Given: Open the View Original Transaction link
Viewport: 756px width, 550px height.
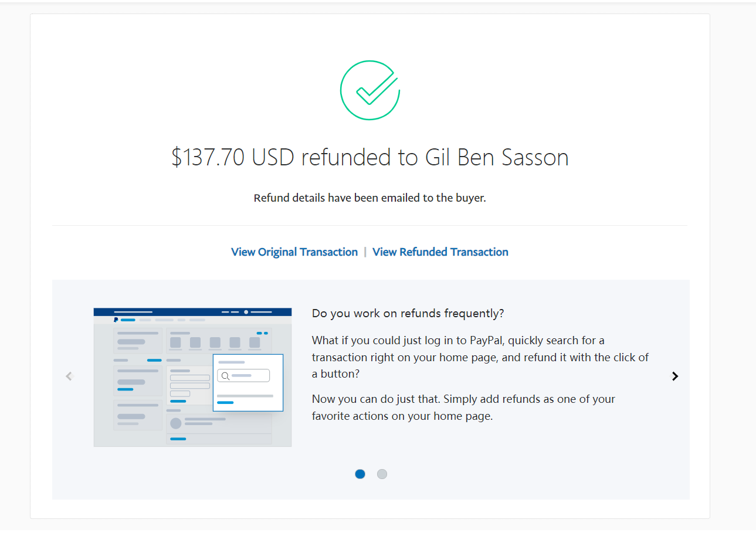Looking at the screenshot, I should (294, 252).
